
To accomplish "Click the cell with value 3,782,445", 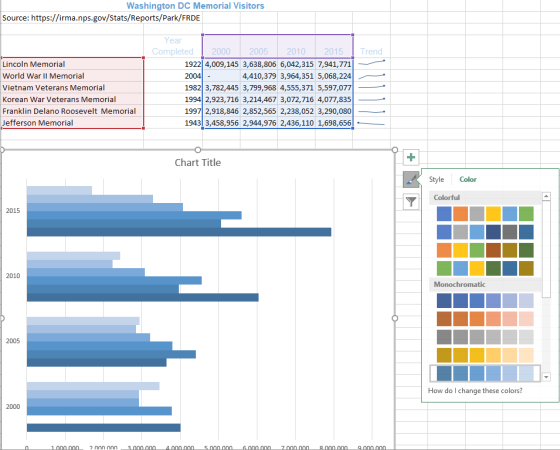I will click(221, 88).
